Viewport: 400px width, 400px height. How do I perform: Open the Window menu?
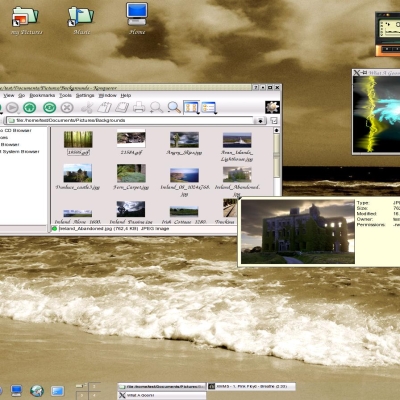[107, 95]
